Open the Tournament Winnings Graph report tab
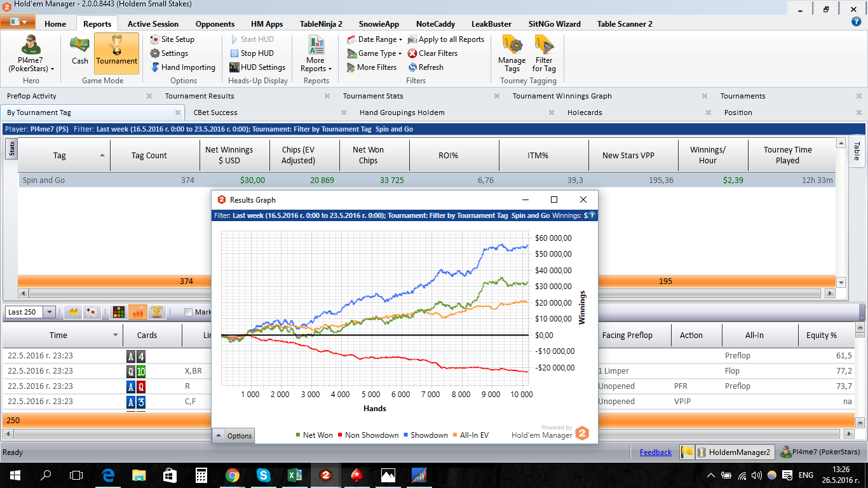 tap(562, 96)
